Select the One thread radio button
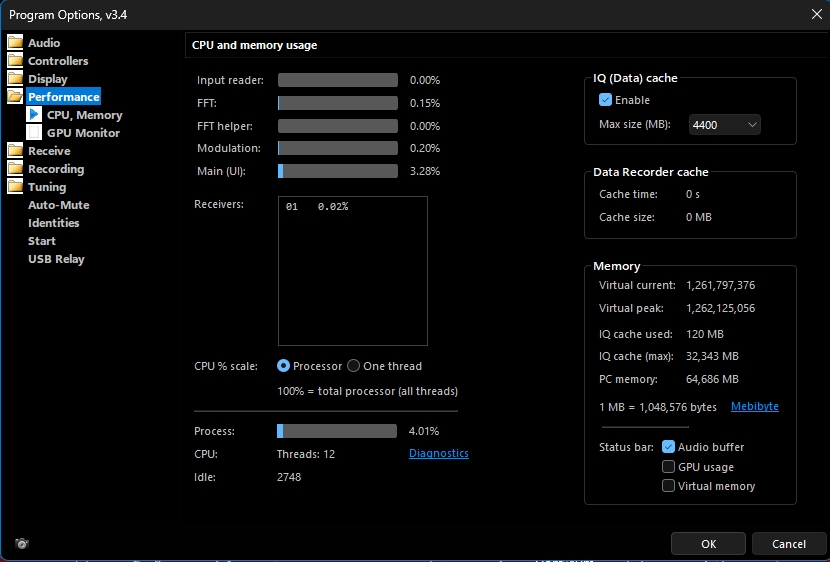Image resolution: width=830 pixels, height=562 pixels. [353, 366]
